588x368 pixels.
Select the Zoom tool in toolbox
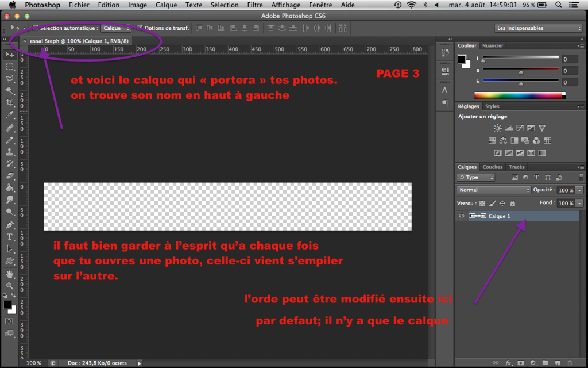point(10,286)
